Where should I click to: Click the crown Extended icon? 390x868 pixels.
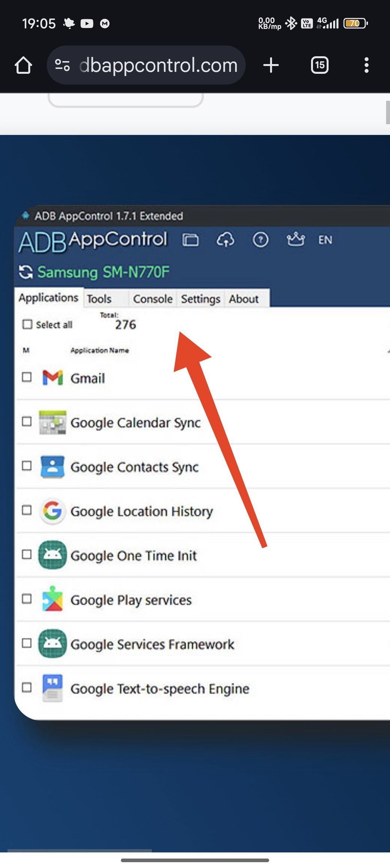296,239
